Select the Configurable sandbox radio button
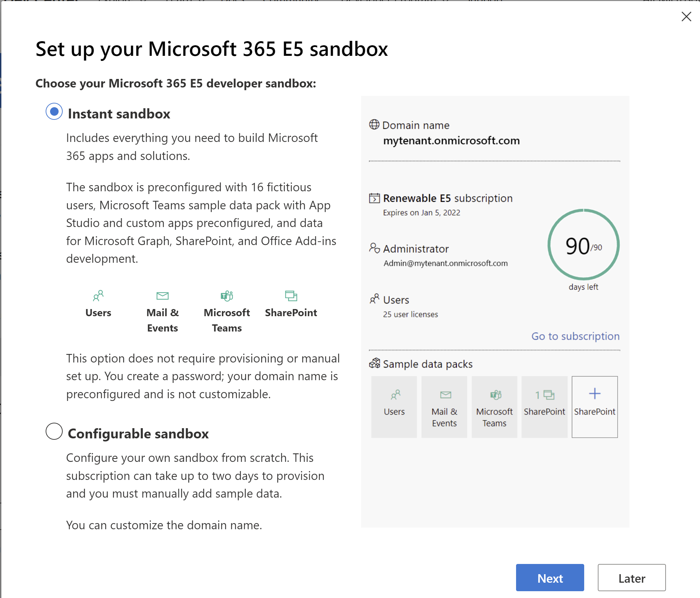Screen dimensions: 700x598 point(54,432)
